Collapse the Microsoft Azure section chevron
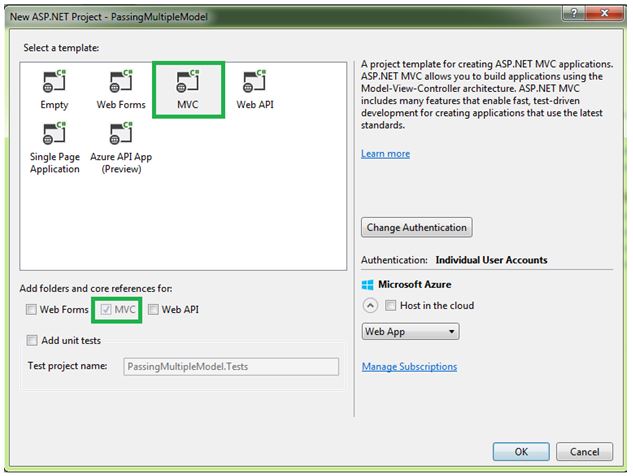 [x=370, y=306]
